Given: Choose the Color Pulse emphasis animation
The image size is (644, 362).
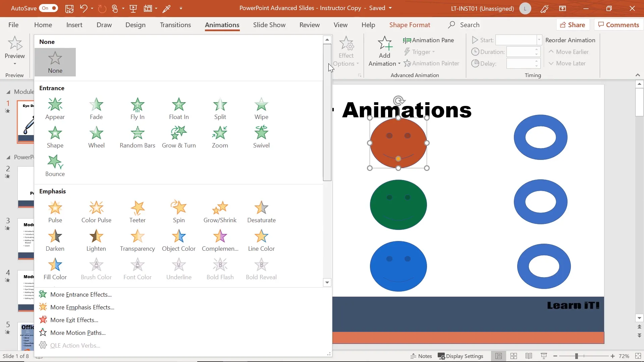Looking at the screenshot, I should (96, 212).
